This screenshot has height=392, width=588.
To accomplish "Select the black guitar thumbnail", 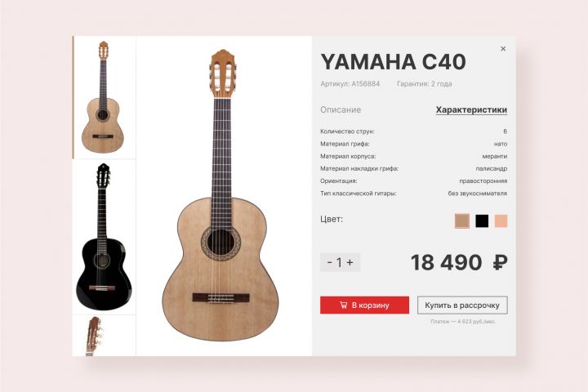I will [x=104, y=237].
